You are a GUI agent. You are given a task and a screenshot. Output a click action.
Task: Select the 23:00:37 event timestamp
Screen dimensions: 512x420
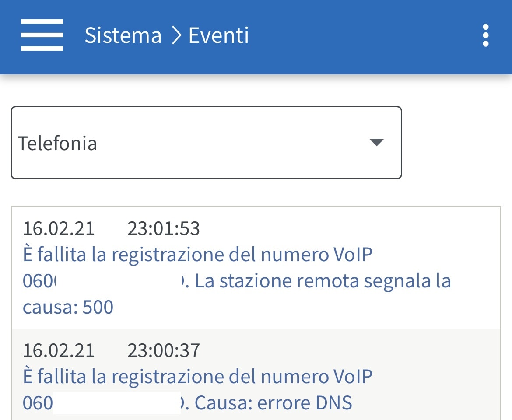pos(164,350)
